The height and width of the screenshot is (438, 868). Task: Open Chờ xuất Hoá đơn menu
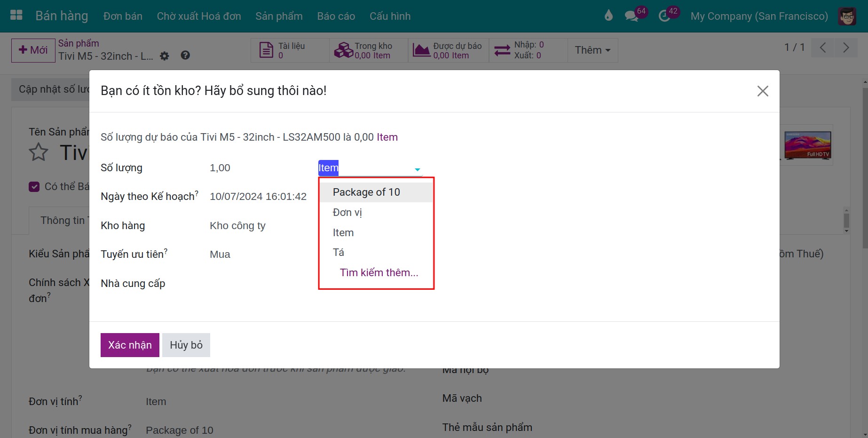tap(199, 16)
